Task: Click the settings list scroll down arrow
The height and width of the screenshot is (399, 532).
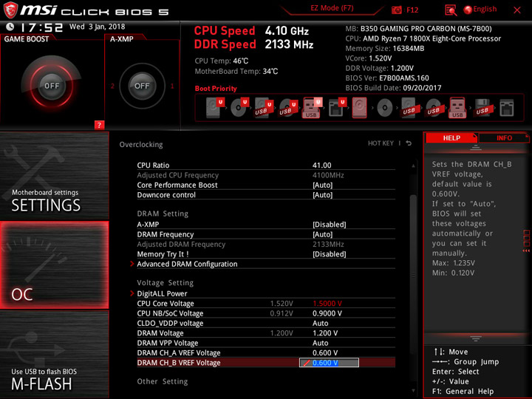Action: click(413, 391)
